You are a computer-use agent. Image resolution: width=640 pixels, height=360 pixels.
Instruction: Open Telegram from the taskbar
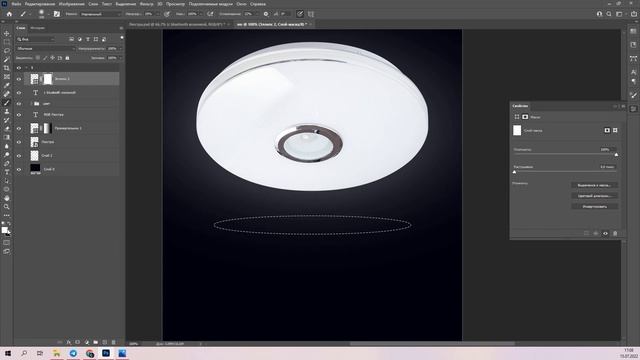(73, 353)
